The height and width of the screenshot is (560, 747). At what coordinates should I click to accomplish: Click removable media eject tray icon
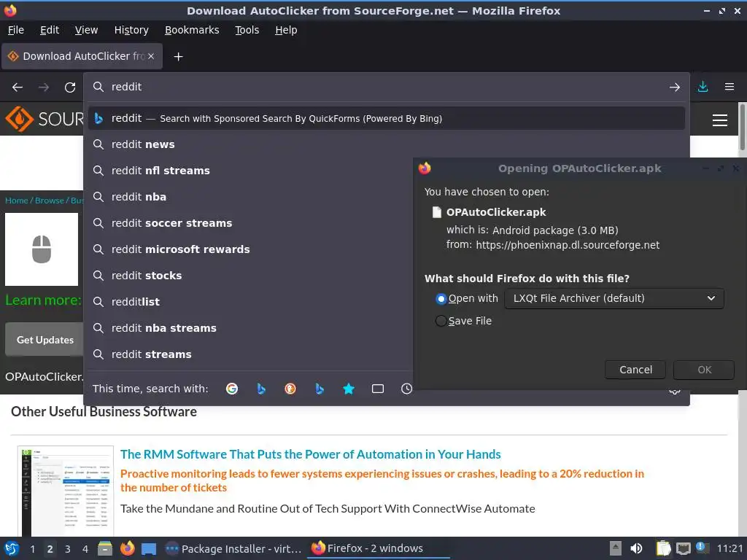(x=616, y=548)
